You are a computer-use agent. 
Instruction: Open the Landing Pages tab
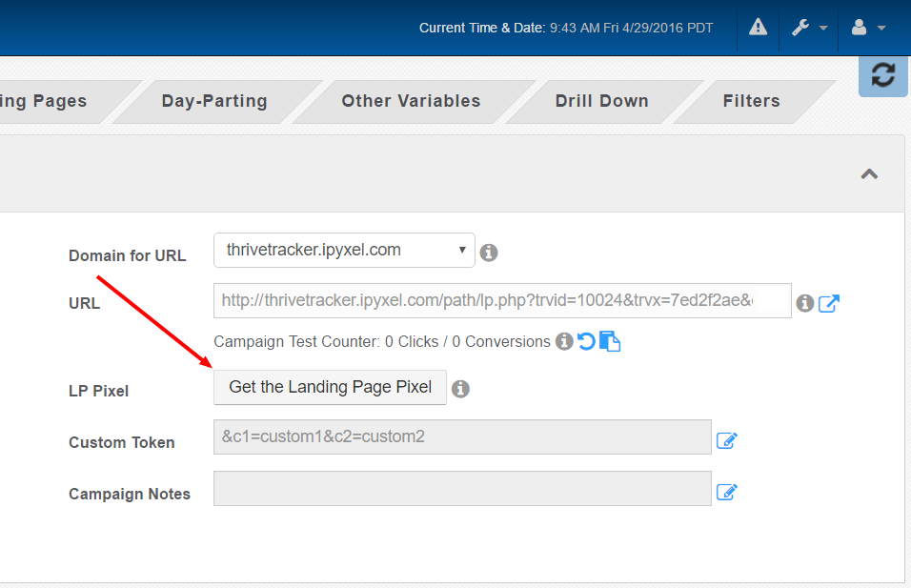52,101
